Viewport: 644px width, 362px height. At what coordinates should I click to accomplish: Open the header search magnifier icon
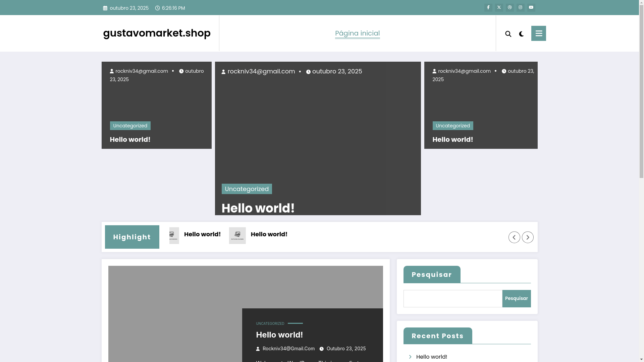pos(508,34)
